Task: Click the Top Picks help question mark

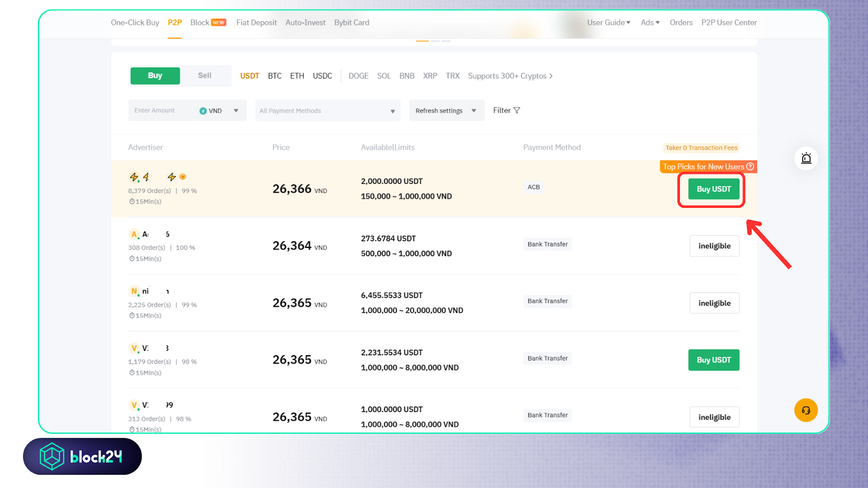Action: [750, 166]
